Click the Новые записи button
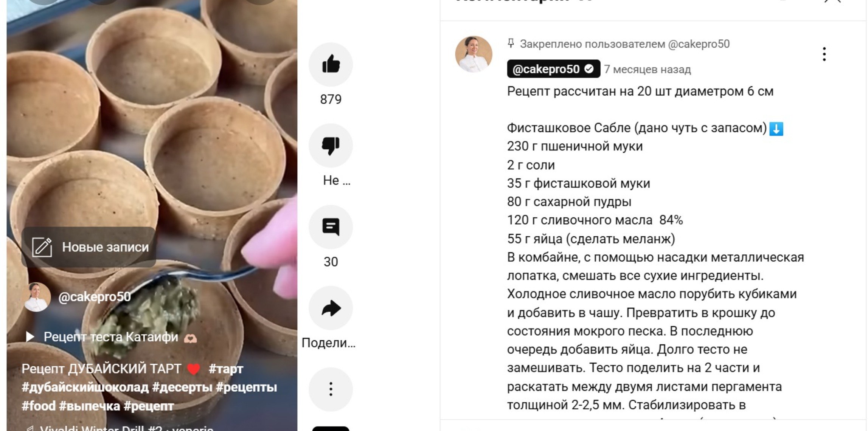 (89, 247)
